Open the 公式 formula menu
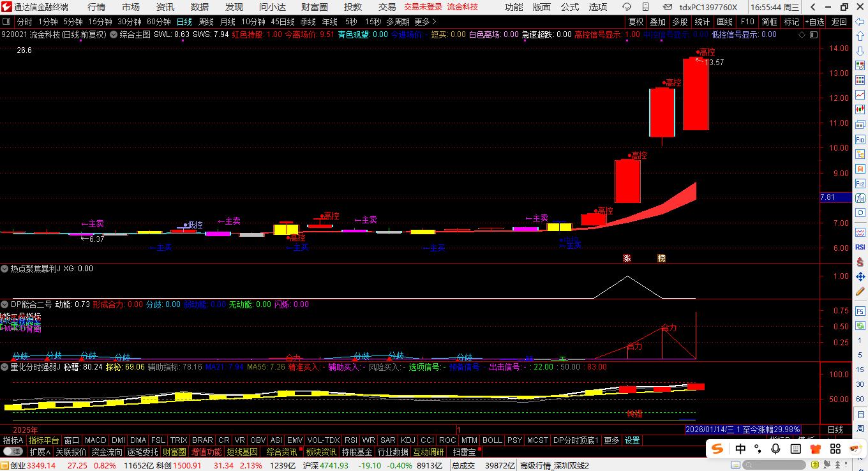Viewport: 868px width, 471px height. 570,7
